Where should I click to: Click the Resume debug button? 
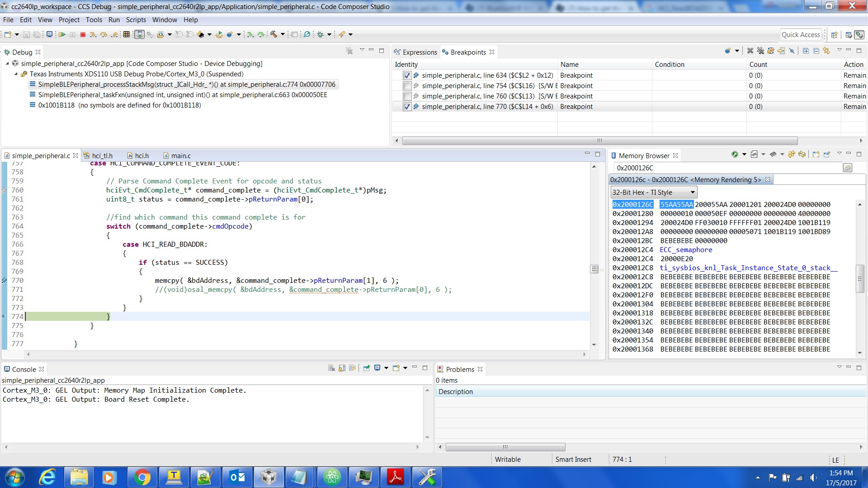62,34
